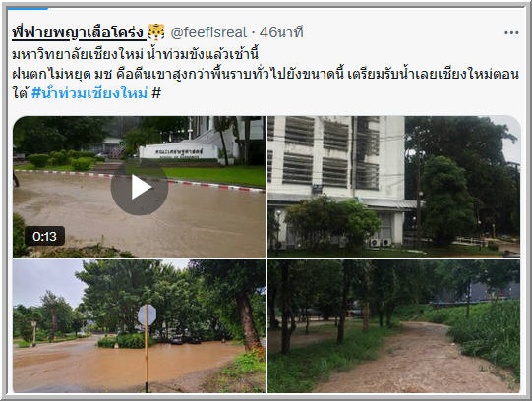Image resolution: width=532 pixels, height=401 pixels.
Task: Click the trailing lone # symbol
Action: point(156,92)
